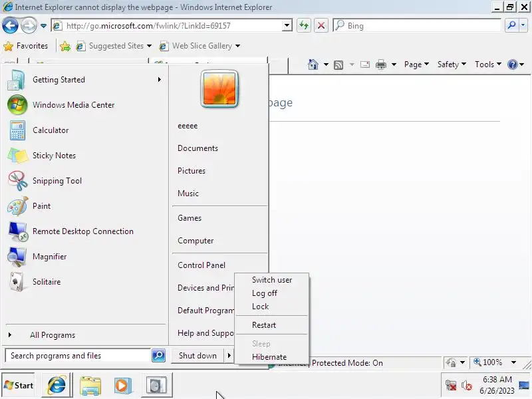Screen dimensions: 532x399
Task: Expand the Print dropdown arrow
Action: [x=394, y=64]
